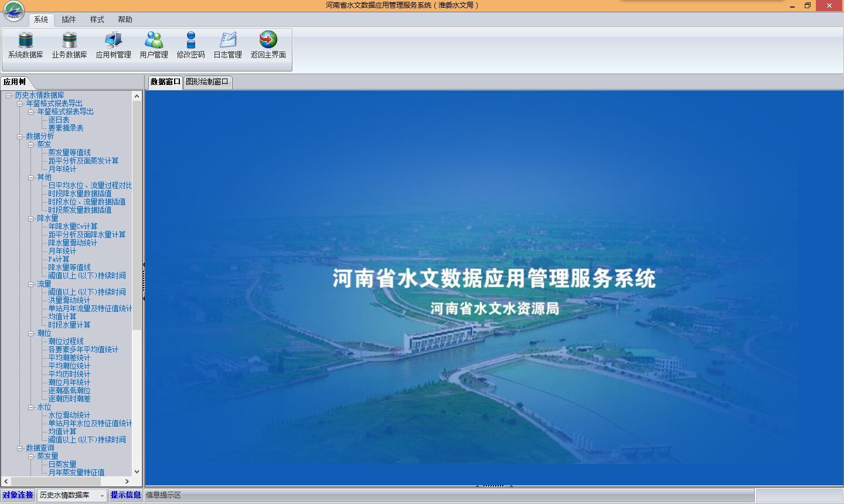
Task: Open 用户管理 user management icon
Action: 154,45
